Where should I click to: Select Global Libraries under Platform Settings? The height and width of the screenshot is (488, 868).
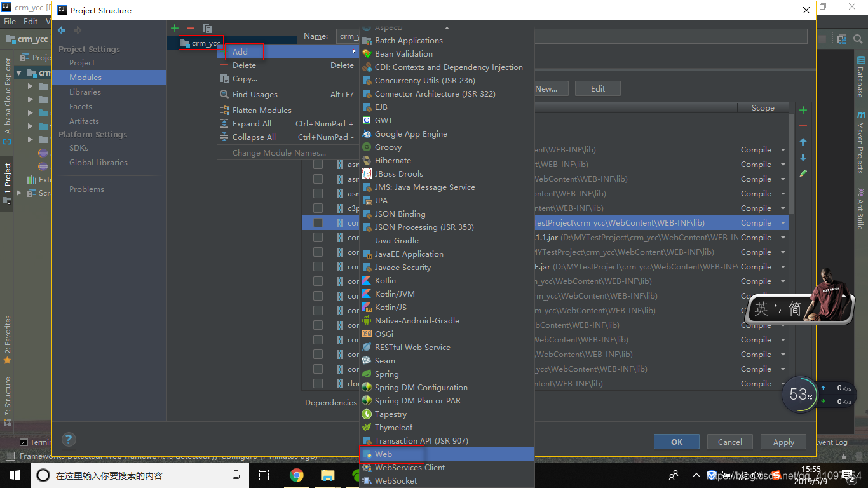(x=98, y=163)
